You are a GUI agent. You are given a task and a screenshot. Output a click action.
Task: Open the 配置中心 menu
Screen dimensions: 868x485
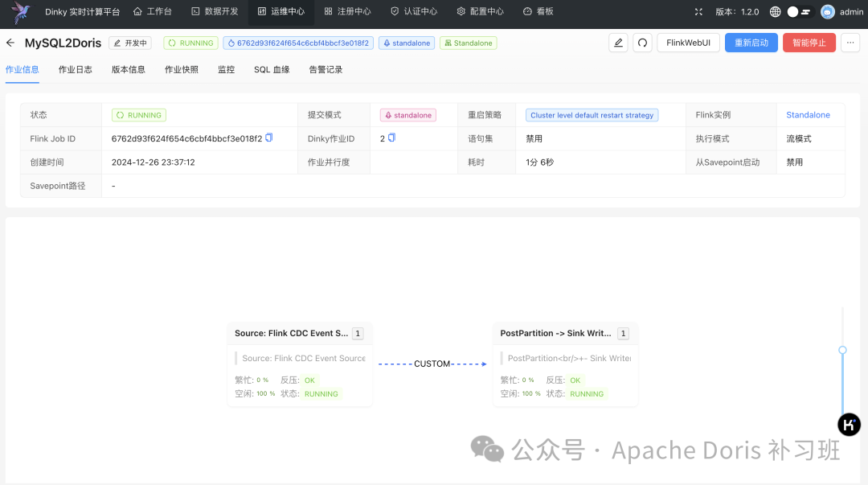click(481, 11)
